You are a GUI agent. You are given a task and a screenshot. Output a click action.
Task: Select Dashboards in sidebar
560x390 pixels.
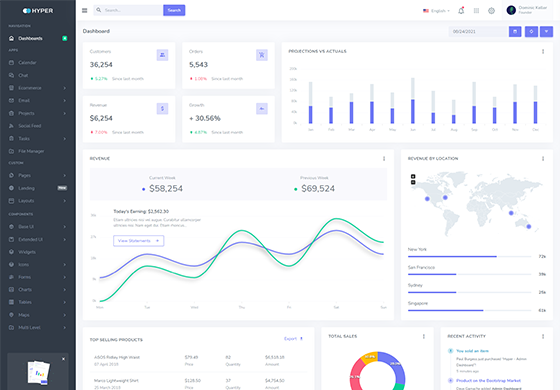(38, 38)
